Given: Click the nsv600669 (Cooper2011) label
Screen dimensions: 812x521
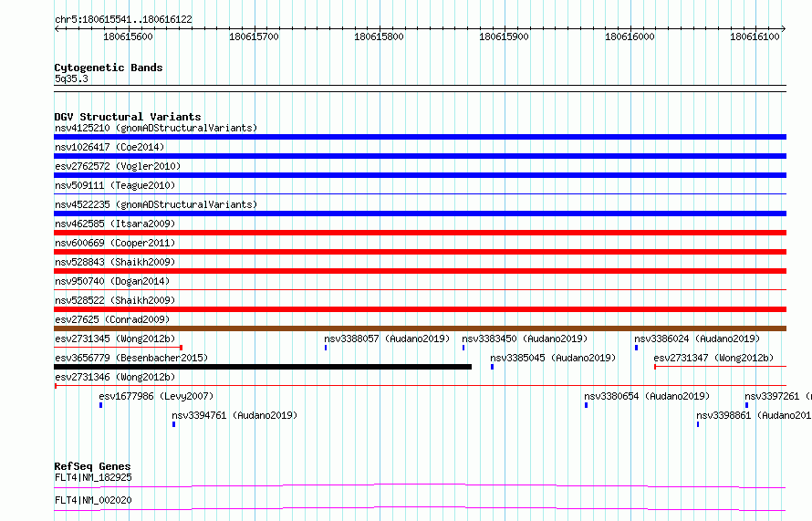Looking at the screenshot, I should point(115,243).
